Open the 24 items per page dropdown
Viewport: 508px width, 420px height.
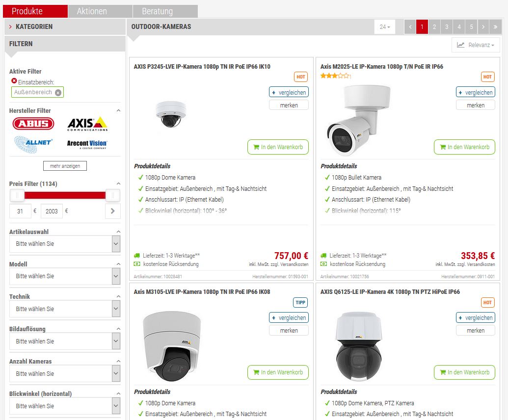(x=385, y=27)
